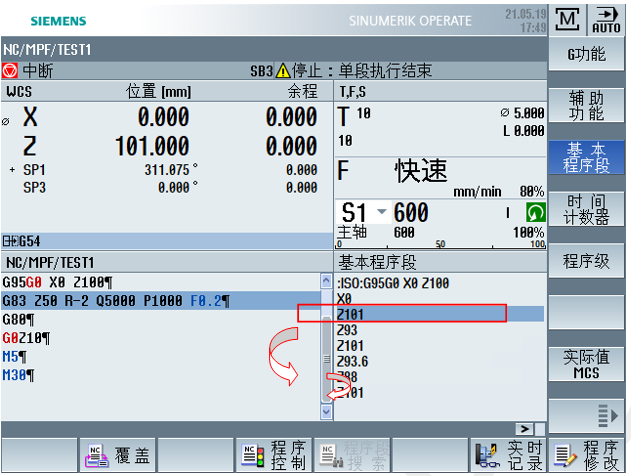
Task: Click the real-time record 实时记录 icon
Action: 487,456
